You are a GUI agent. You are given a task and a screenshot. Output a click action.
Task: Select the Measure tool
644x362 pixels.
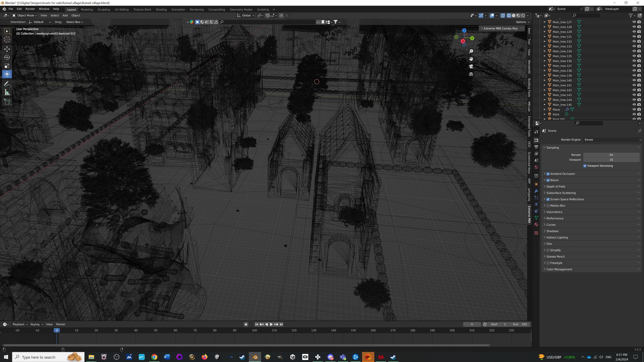tap(7, 93)
